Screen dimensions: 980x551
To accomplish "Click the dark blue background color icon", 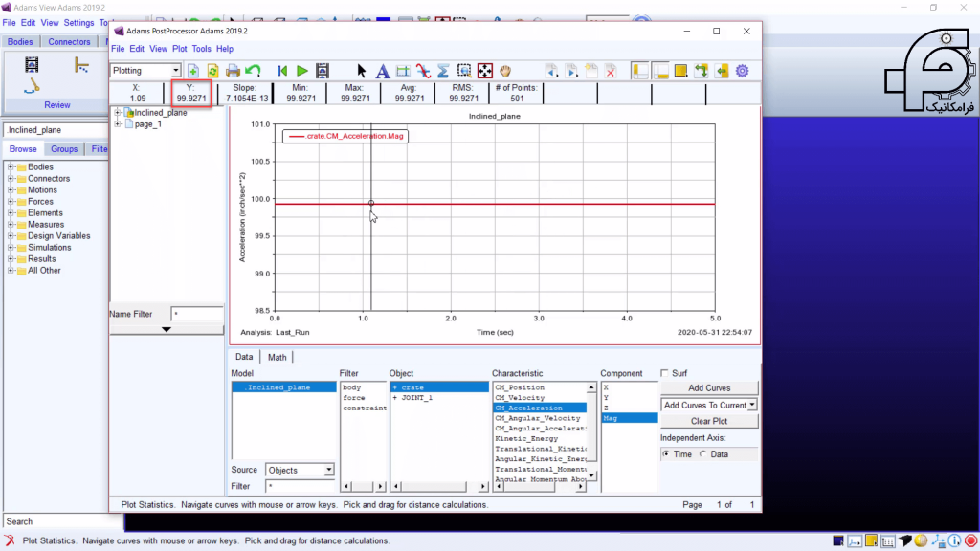I will click(x=838, y=541).
